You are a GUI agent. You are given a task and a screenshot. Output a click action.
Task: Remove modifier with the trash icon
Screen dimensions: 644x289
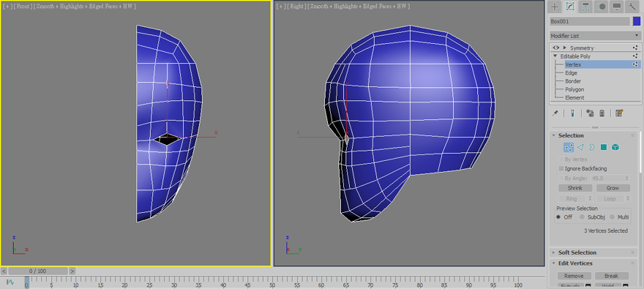tap(602, 113)
